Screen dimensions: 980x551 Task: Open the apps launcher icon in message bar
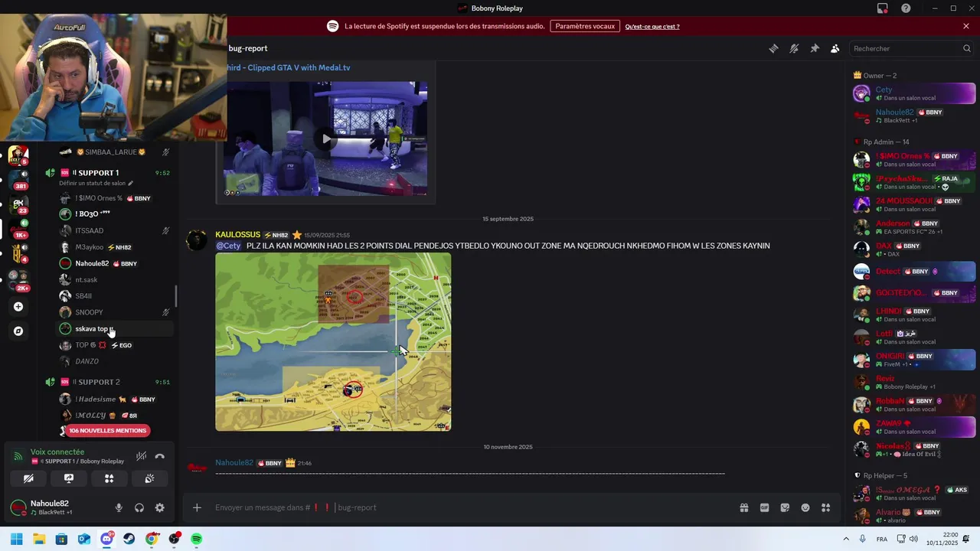pos(825,507)
